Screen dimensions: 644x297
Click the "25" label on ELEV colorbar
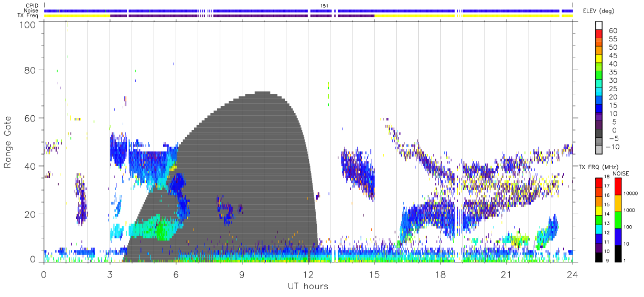[x=612, y=89]
